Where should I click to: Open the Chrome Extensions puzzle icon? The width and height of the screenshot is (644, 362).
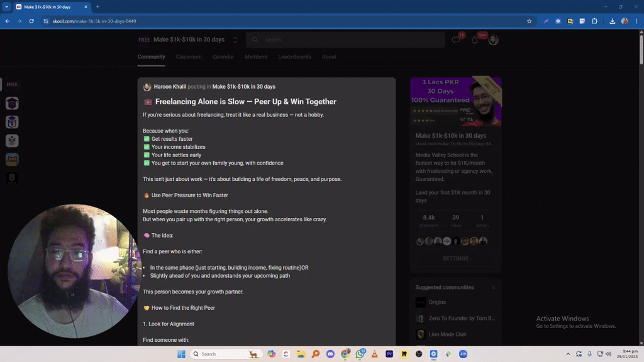coord(594,21)
